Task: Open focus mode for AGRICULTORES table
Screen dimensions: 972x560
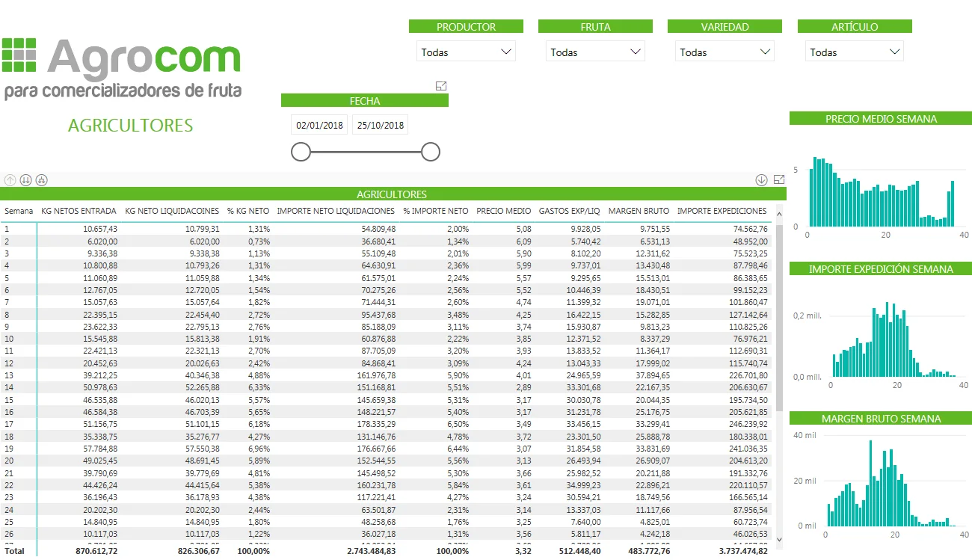Action: tap(779, 179)
